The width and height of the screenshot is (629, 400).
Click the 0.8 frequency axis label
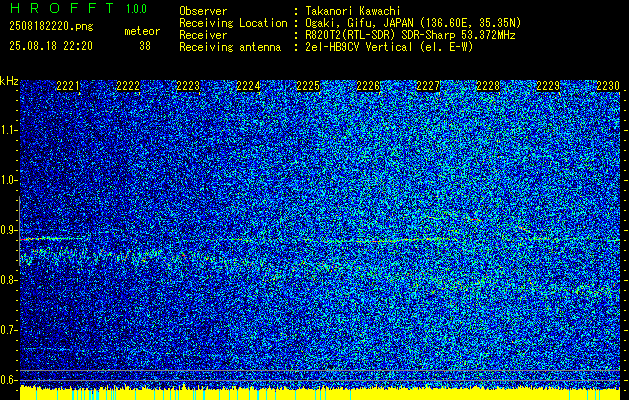pyautogui.click(x=9, y=280)
